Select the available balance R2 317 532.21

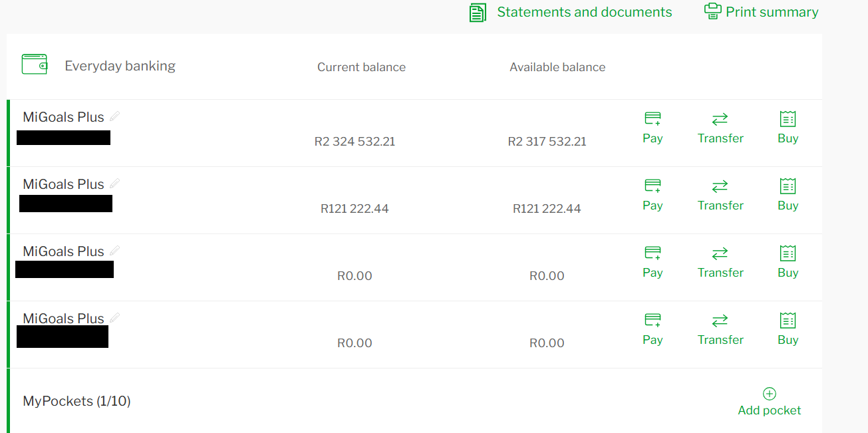coord(547,142)
